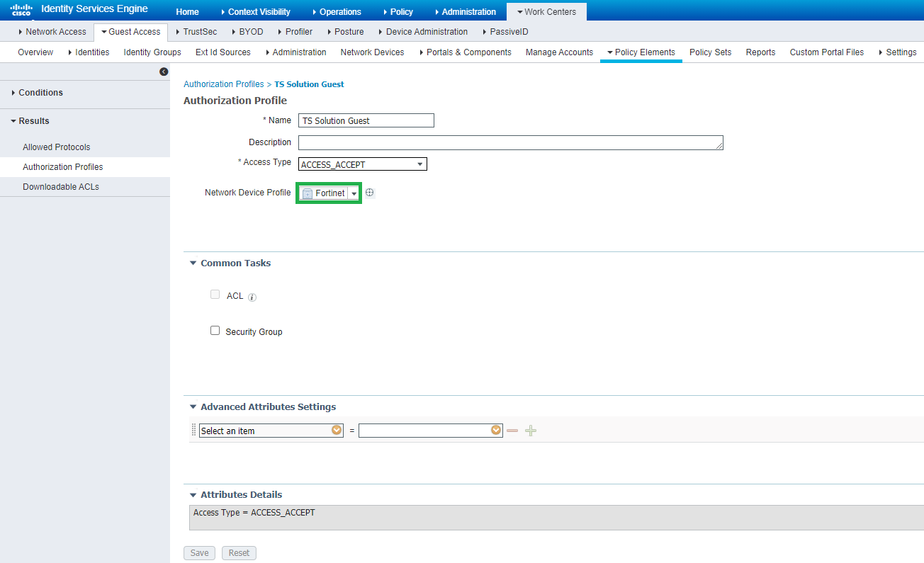
Task: Open the Access Type dropdown
Action: tap(363, 164)
